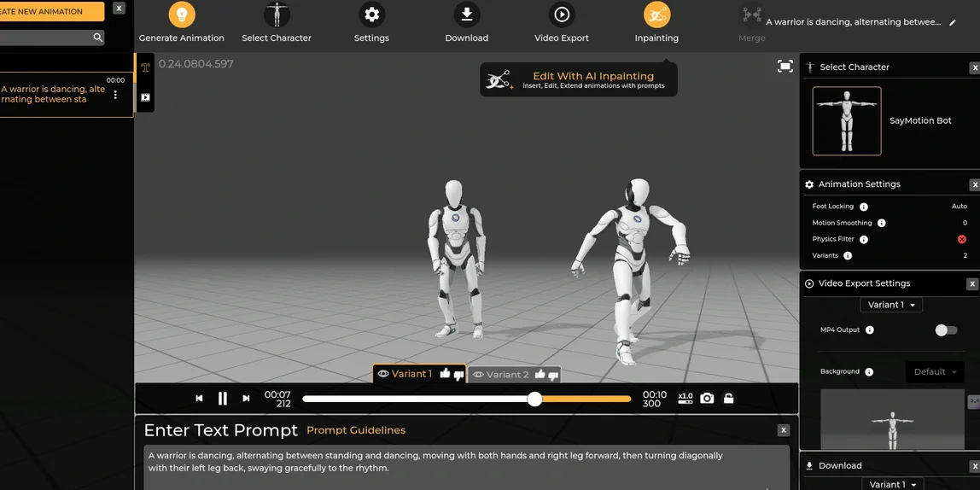Image resolution: width=980 pixels, height=490 pixels.
Task: Click the Download arrow icon in toolbar
Action: point(467,15)
